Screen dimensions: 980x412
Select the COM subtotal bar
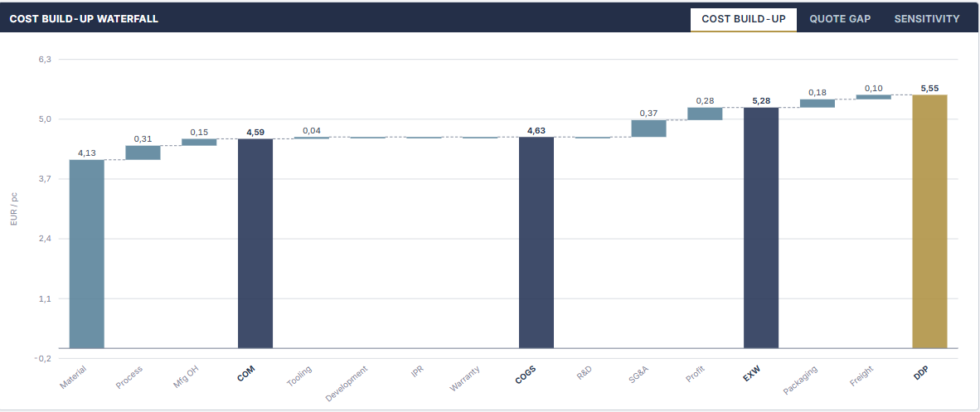[255, 243]
